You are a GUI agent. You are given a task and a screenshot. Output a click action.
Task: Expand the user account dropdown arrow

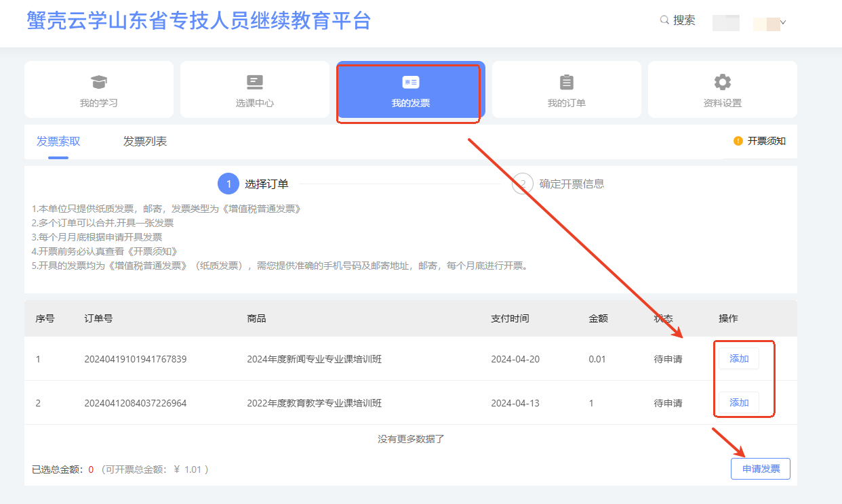click(783, 22)
